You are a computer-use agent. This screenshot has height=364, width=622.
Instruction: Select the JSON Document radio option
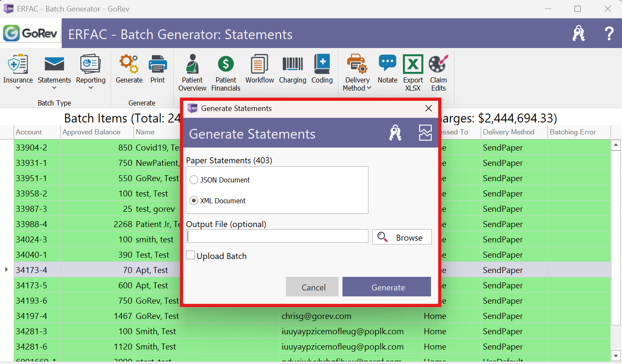194,180
